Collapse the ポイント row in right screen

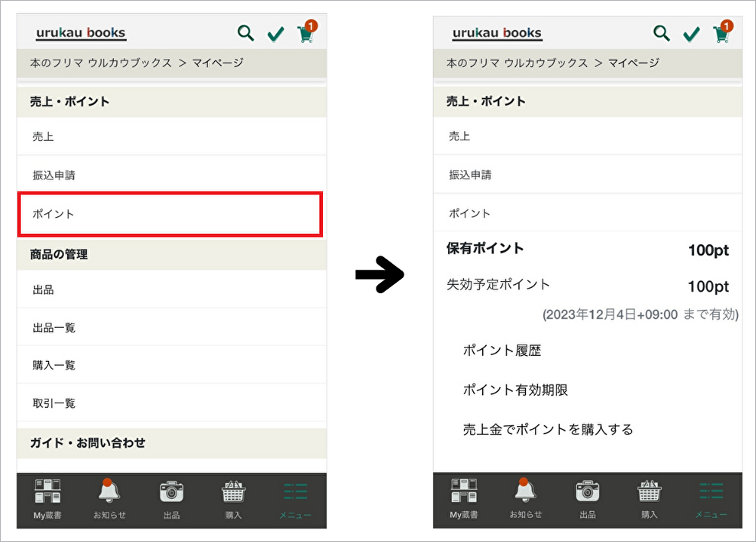tap(587, 213)
